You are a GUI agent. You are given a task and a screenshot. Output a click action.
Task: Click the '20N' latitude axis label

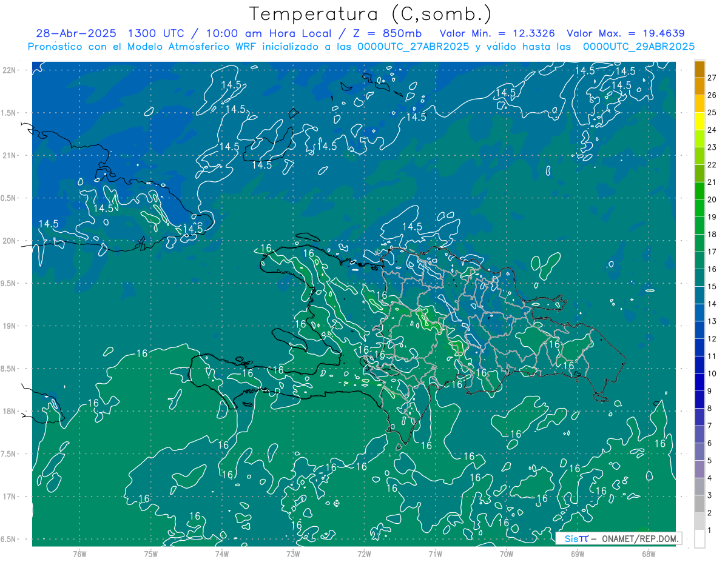pos(10,241)
